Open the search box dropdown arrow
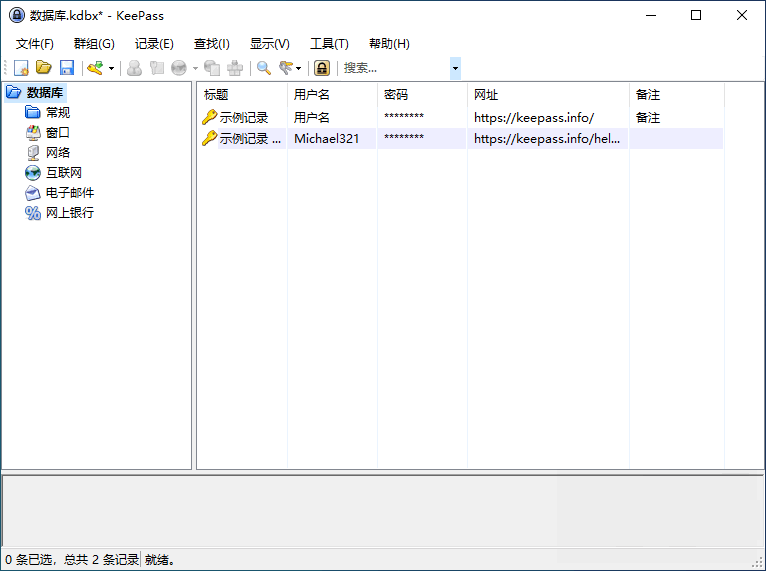Screen dimensions: 766x571 (455, 68)
